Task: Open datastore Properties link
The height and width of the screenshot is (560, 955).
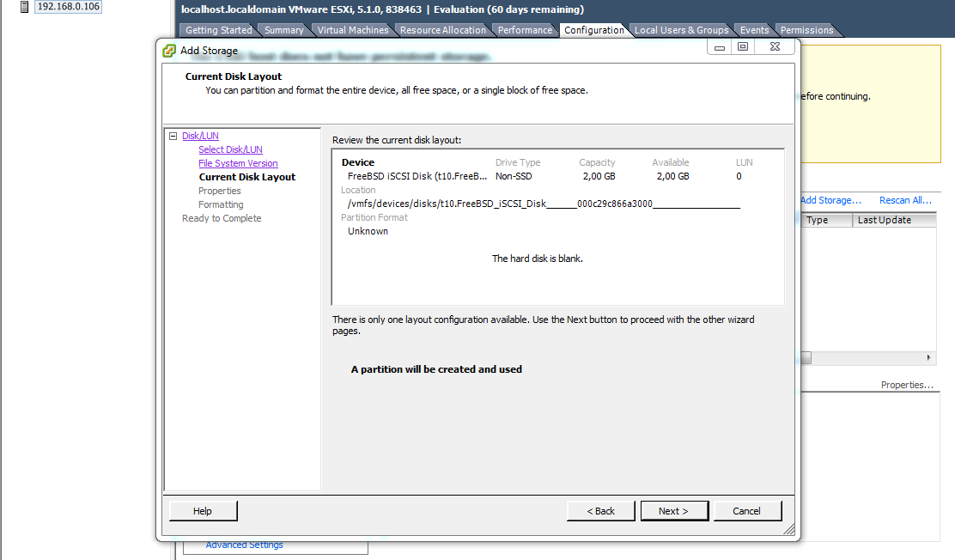Action: click(x=907, y=385)
